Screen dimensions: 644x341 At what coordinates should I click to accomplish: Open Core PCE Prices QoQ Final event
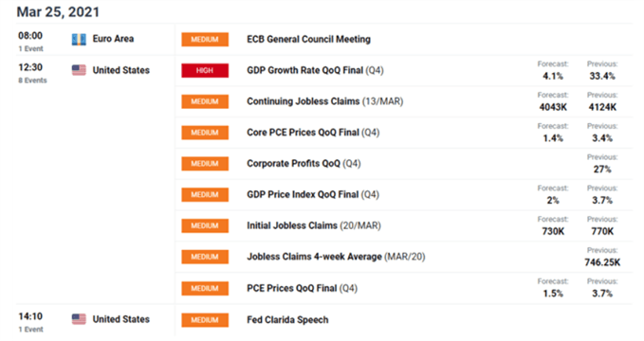[x=313, y=133]
